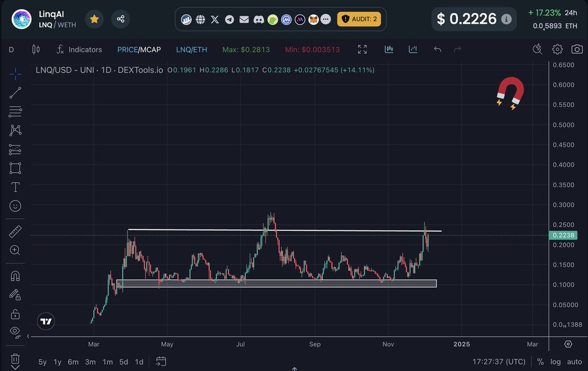This screenshot has width=588, height=371.
Task: Open the CoinMarketCap listing icon
Action: click(287, 19)
